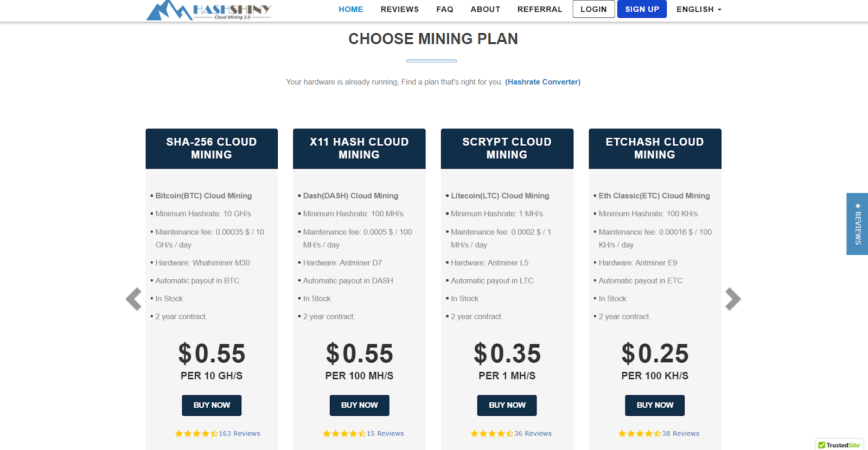Click the Scrypt plan star rating
The image size is (868, 450).
tap(492, 434)
